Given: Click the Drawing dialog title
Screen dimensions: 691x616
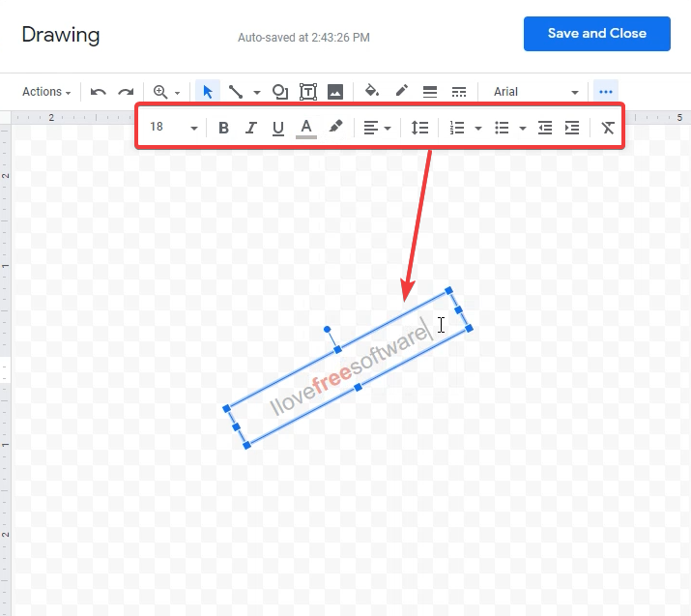Looking at the screenshot, I should click(x=61, y=35).
